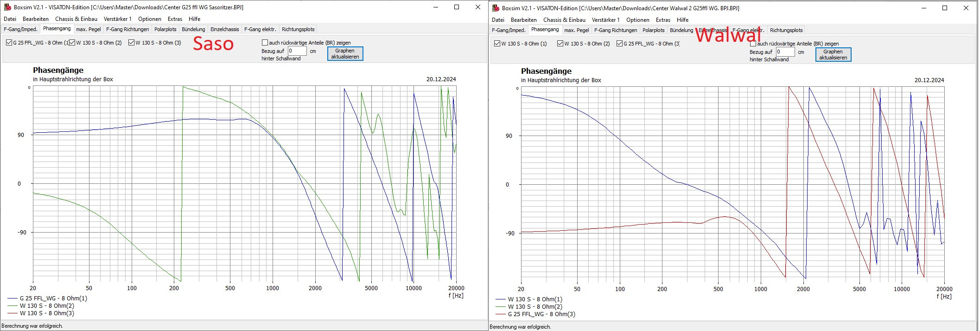The image size is (980, 331).
Task: Open Richtungsplots tab in left window
Action: click(298, 29)
